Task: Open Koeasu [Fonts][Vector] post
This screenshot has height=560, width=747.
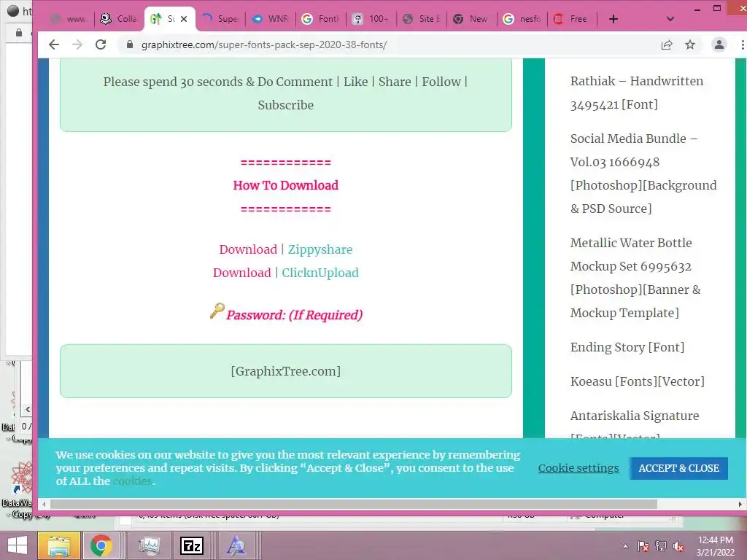Action: click(637, 381)
